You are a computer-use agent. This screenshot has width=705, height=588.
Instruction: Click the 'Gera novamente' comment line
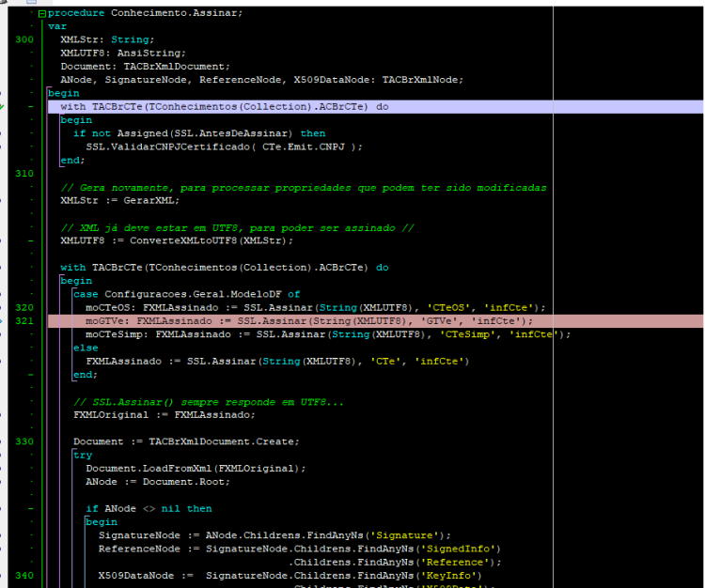pyautogui.click(x=304, y=187)
